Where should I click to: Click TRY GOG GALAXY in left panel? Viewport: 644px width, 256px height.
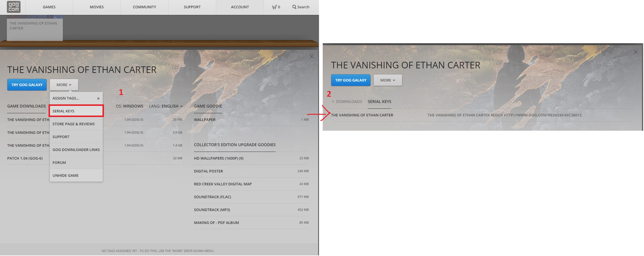27,85
